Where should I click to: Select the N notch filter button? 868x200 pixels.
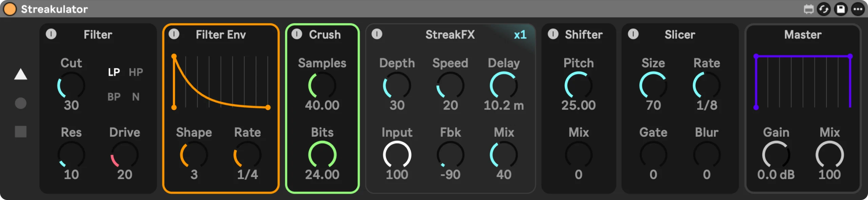click(136, 97)
